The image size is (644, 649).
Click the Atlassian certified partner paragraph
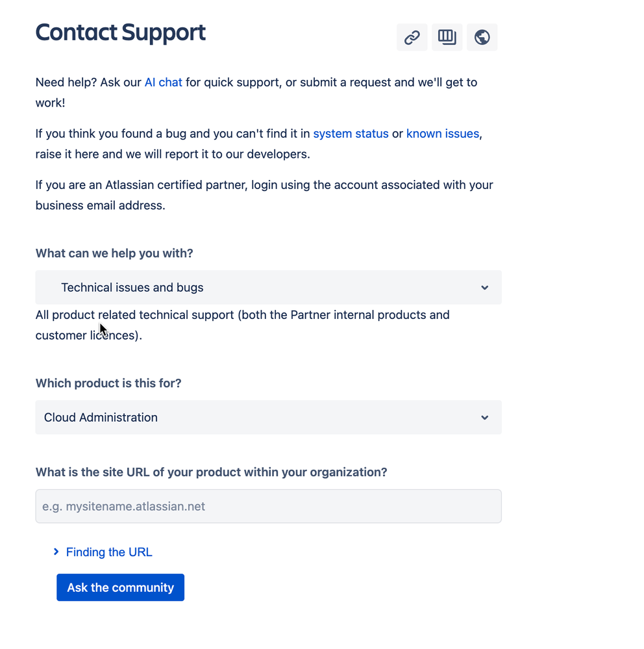pos(264,195)
